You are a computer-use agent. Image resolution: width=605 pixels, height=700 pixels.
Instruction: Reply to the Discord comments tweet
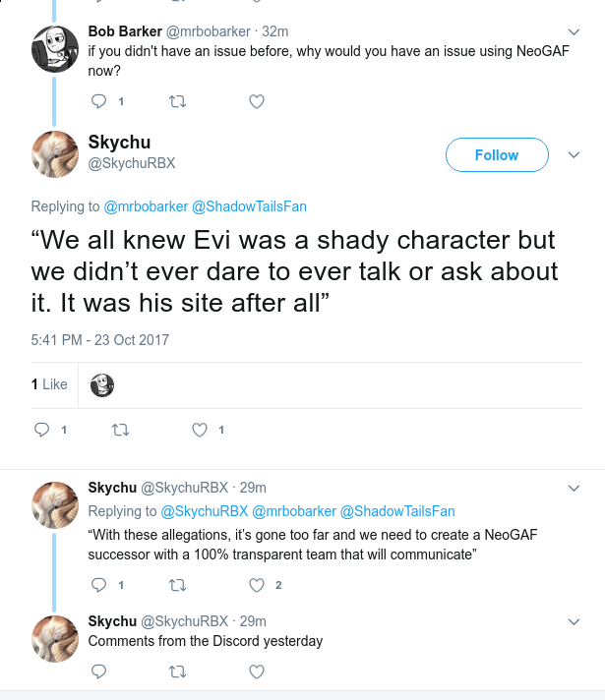click(x=98, y=671)
